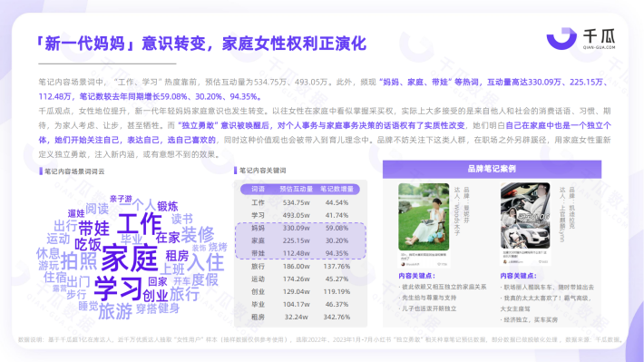This screenshot has width=644, height=362.
Task: Click the 预估互动量 column header
Action: click(296, 189)
